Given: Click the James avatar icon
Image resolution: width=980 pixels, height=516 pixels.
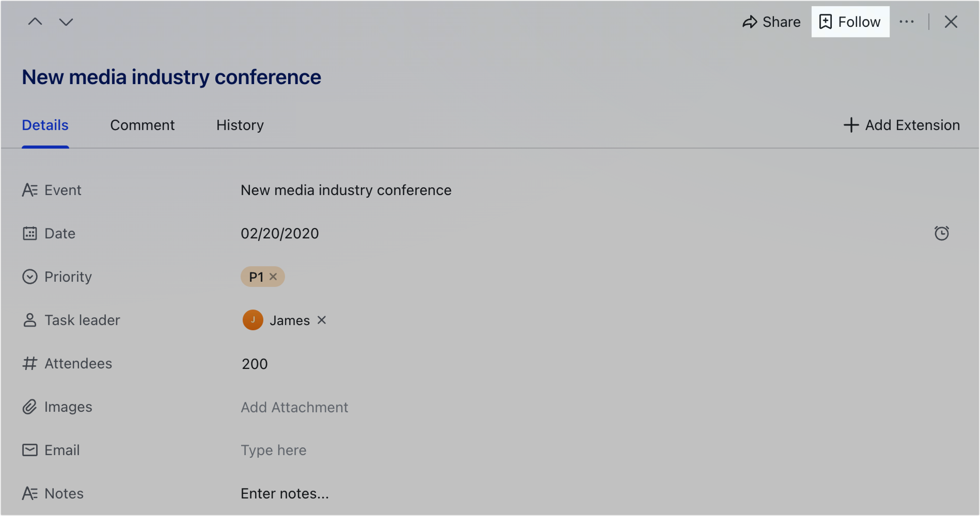Looking at the screenshot, I should pyautogui.click(x=252, y=320).
